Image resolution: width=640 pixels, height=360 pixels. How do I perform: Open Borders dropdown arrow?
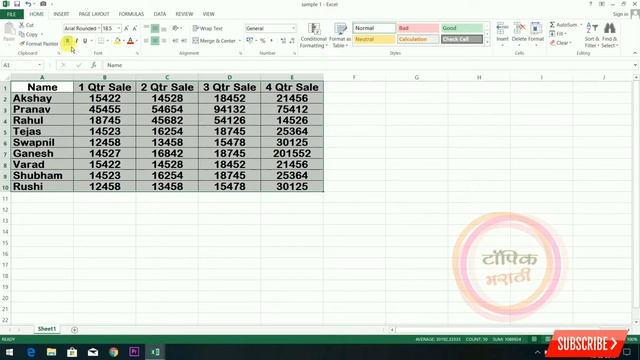coord(107,41)
